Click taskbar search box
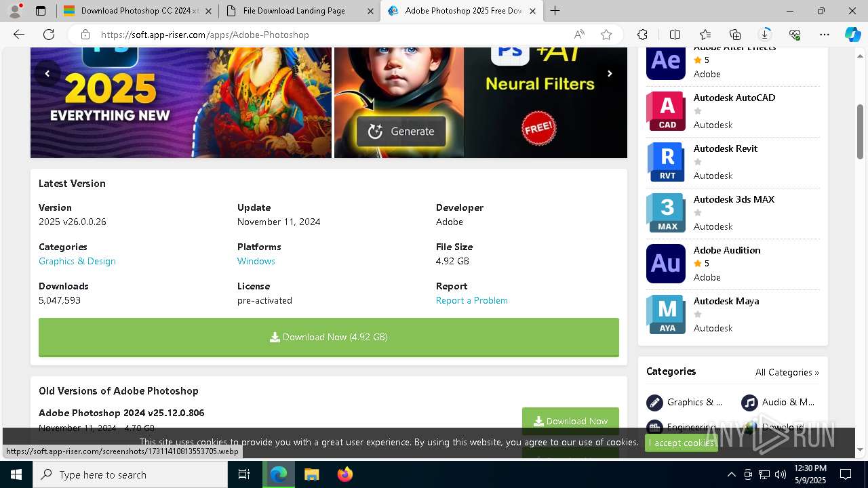This screenshot has height=488, width=868. [x=130, y=474]
